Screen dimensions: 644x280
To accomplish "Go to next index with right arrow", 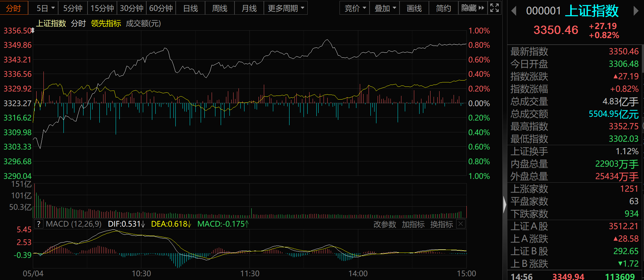I will click(636, 11).
